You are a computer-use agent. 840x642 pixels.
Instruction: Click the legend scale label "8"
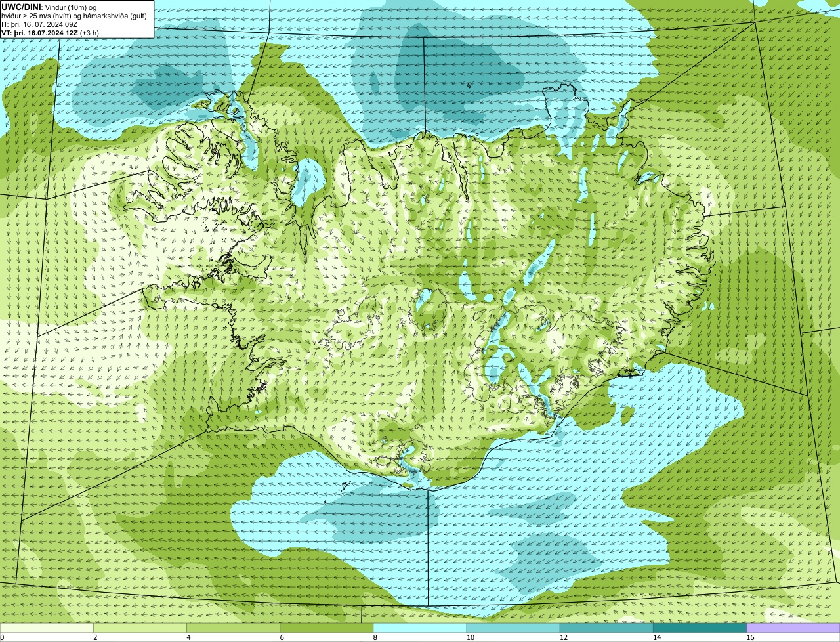pyautogui.click(x=375, y=637)
